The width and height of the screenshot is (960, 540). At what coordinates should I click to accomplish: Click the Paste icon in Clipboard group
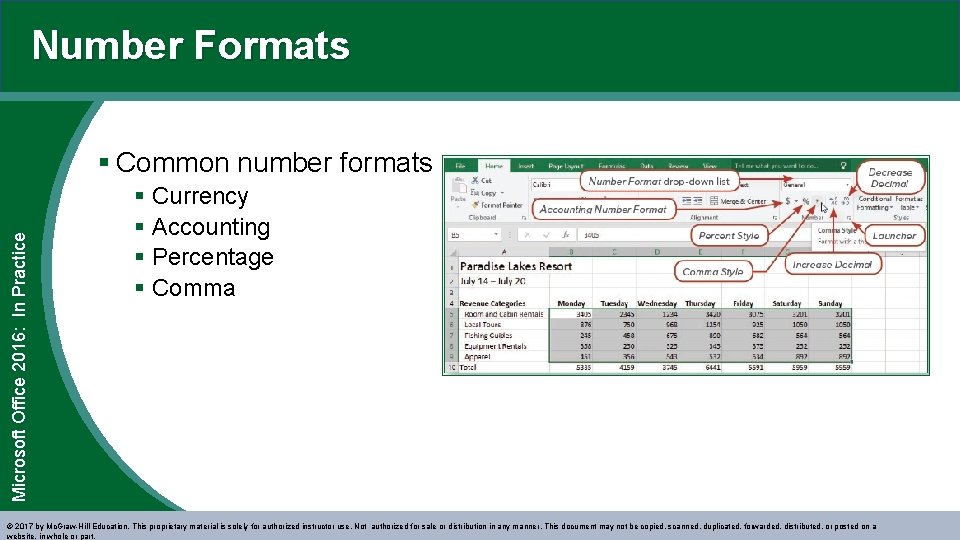pyautogui.click(x=459, y=186)
